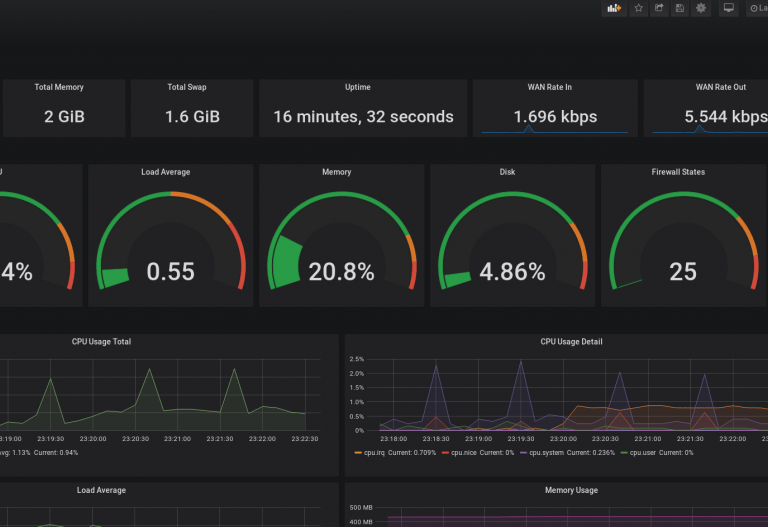Cycle view mode with monitor icon
Screen dimensions: 768x527
pyautogui.click(x=729, y=8)
